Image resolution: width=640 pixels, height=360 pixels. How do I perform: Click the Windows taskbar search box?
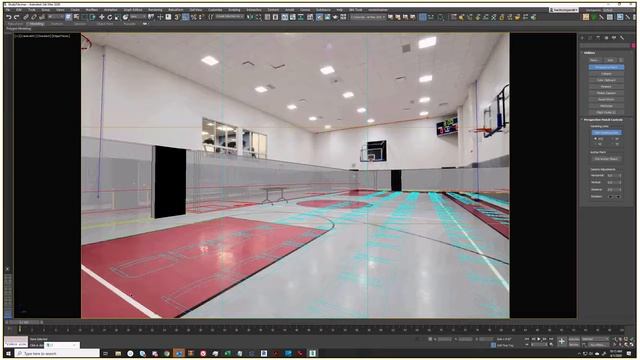57,353
